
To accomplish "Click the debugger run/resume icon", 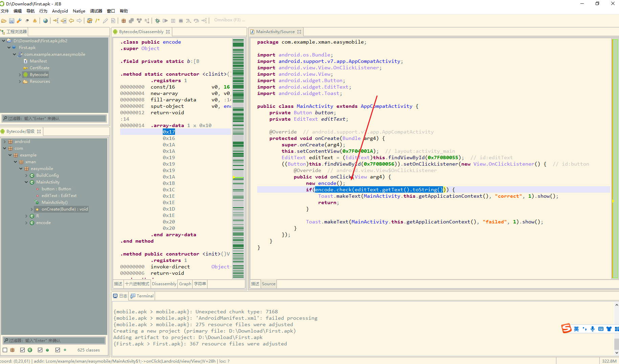I will coord(165,21).
